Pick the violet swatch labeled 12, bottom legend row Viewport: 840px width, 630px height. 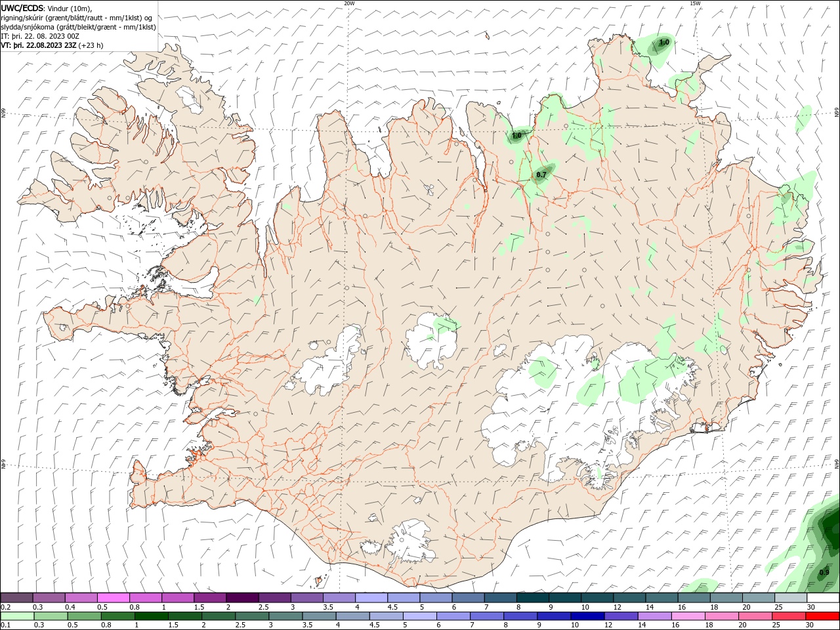coord(621,616)
